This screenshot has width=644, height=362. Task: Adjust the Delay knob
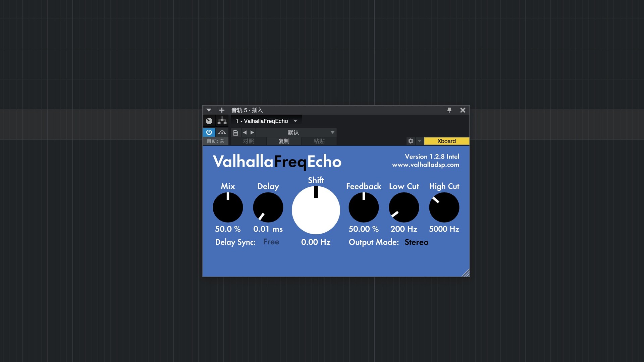268,207
